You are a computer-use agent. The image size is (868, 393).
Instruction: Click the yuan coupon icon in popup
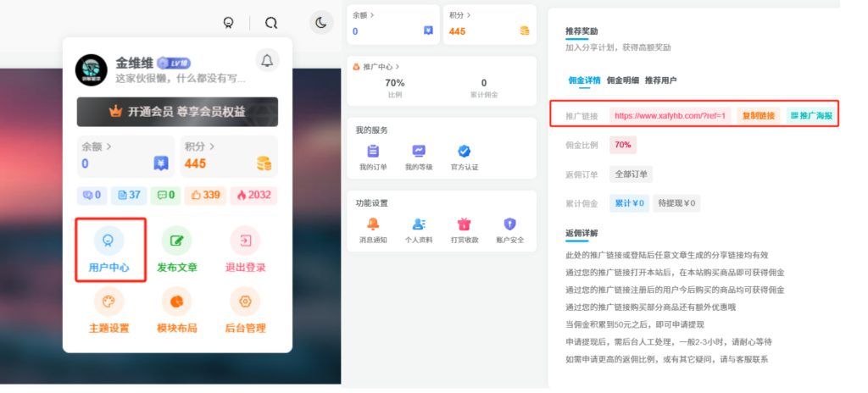click(x=160, y=163)
